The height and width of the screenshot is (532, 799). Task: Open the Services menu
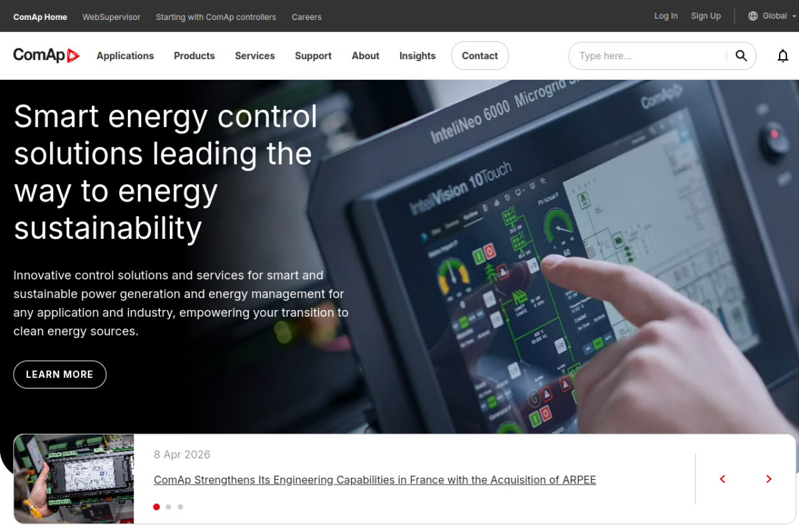255,56
